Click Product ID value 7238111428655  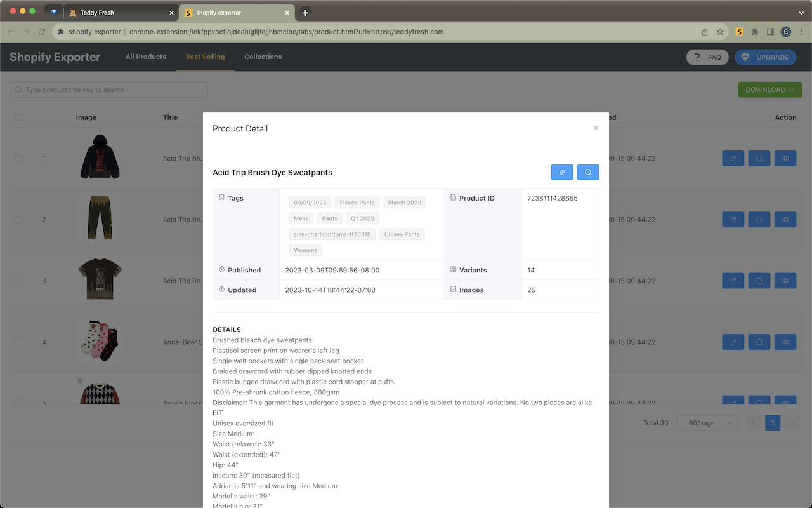click(x=553, y=198)
